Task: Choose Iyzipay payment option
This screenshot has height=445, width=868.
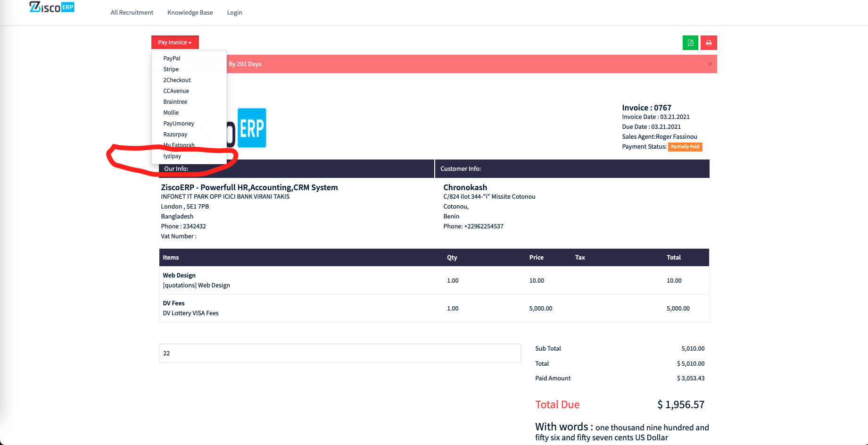Action: coord(172,156)
